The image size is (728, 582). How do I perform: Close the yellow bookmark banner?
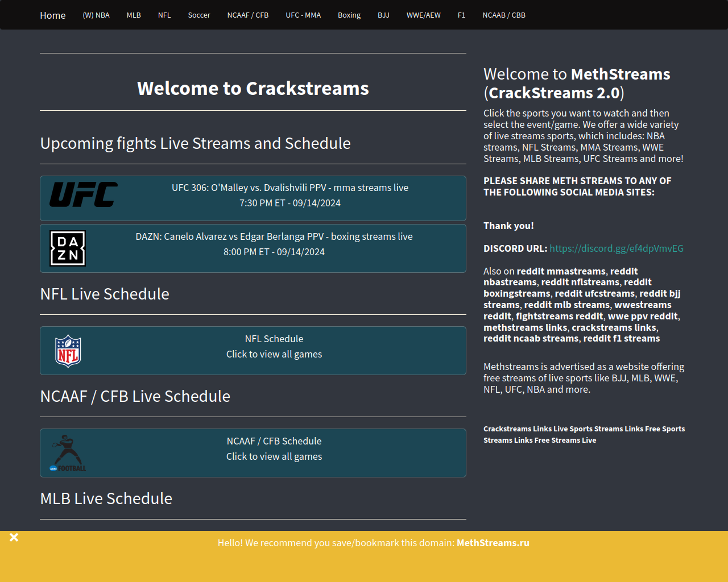(14, 537)
